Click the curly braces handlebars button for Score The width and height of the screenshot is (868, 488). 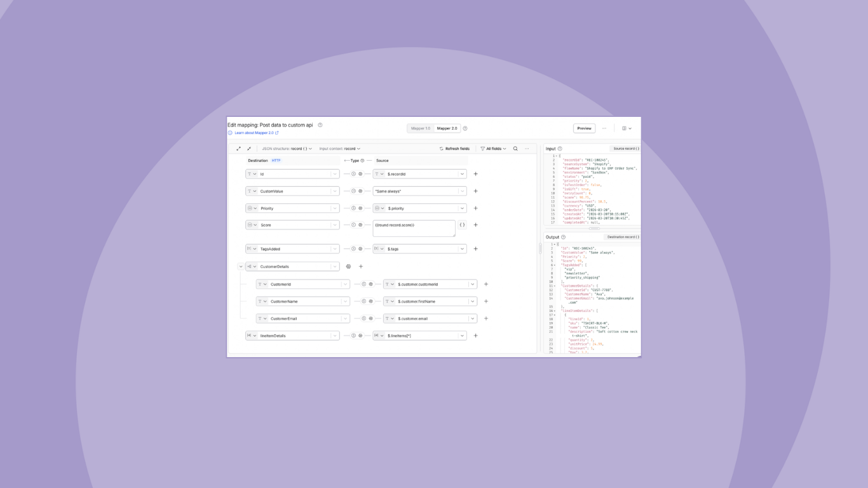point(462,225)
